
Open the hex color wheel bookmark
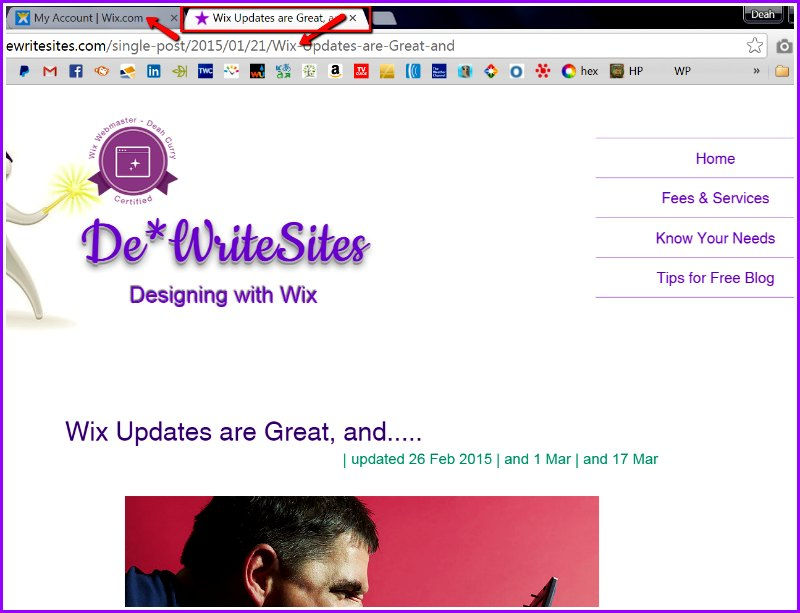580,71
